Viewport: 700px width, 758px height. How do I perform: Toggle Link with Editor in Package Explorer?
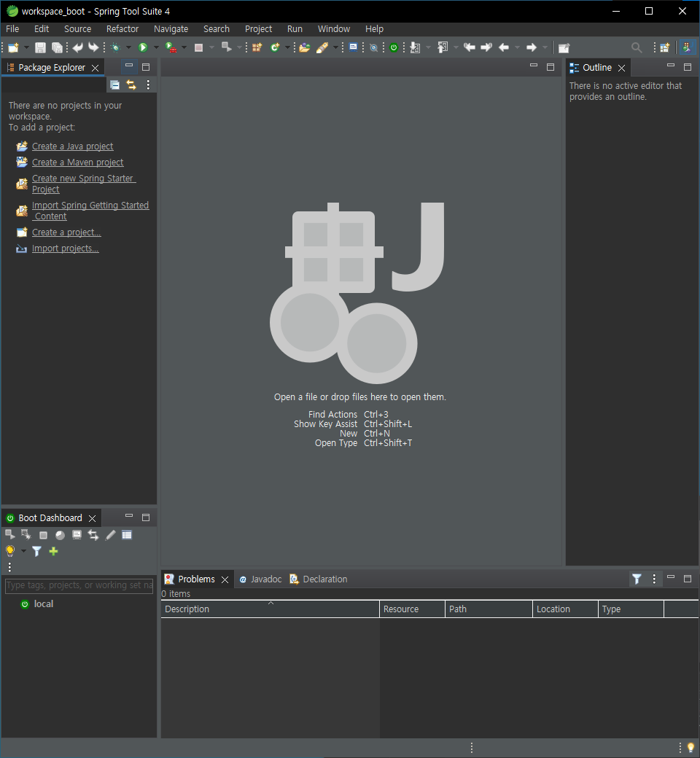click(131, 85)
